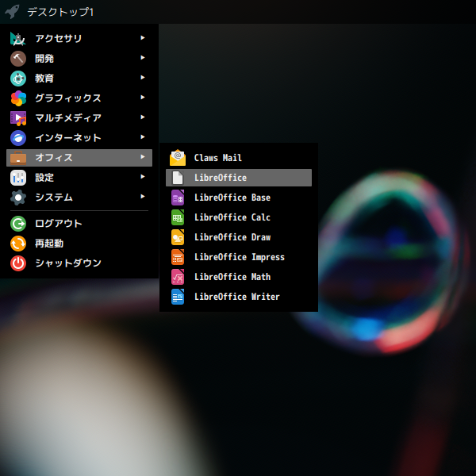Open the グラフィックス menu entry
The height and width of the screenshot is (476, 476).
(79, 98)
